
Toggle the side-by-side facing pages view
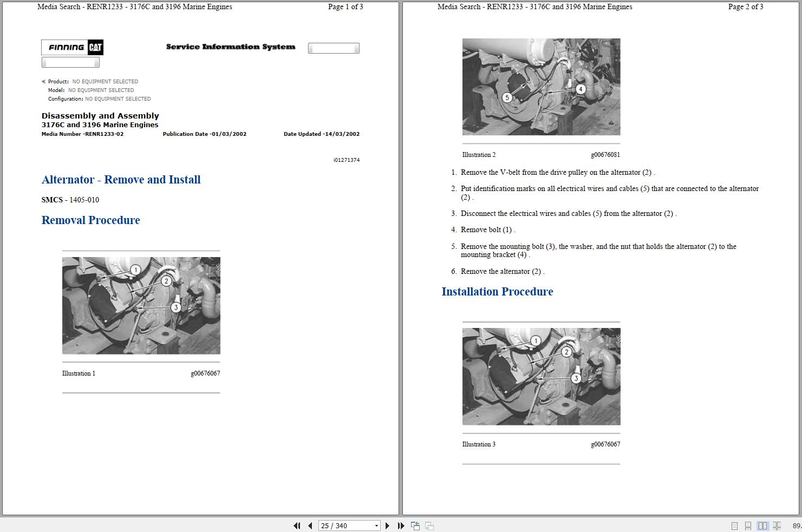(762, 526)
